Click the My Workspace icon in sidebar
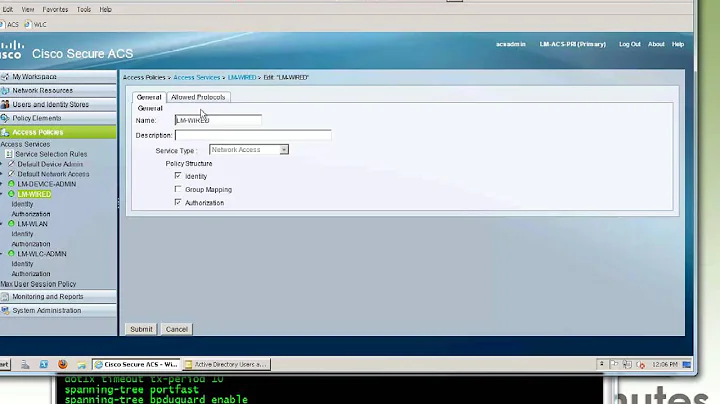 5,77
